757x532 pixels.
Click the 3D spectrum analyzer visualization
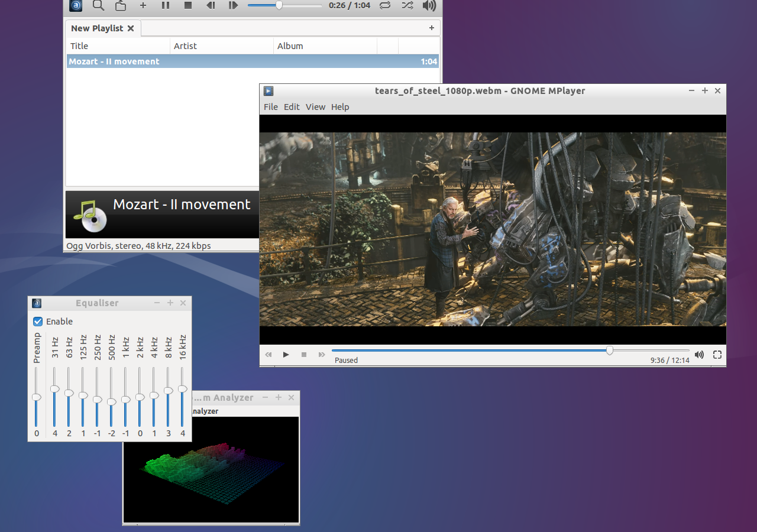pos(211,469)
